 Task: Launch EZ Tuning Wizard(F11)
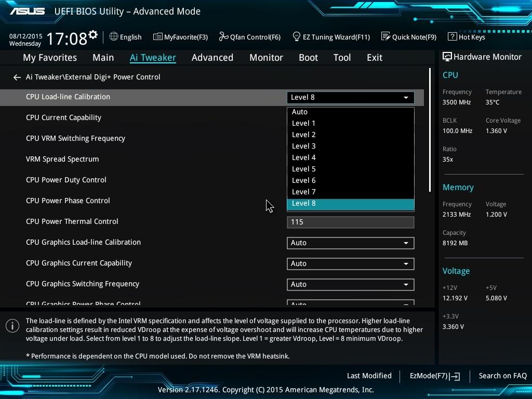[x=331, y=37]
